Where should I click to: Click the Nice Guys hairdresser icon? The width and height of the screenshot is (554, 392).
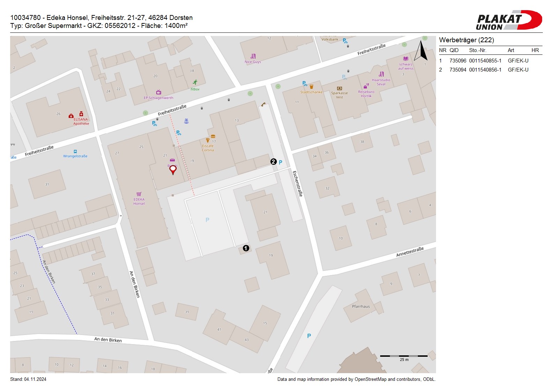click(253, 56)
